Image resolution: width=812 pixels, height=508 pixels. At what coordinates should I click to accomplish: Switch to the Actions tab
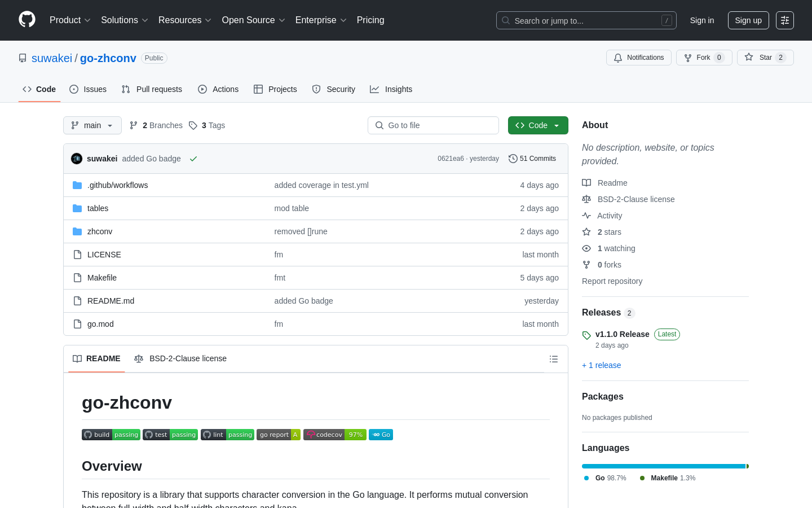[218, 89]
